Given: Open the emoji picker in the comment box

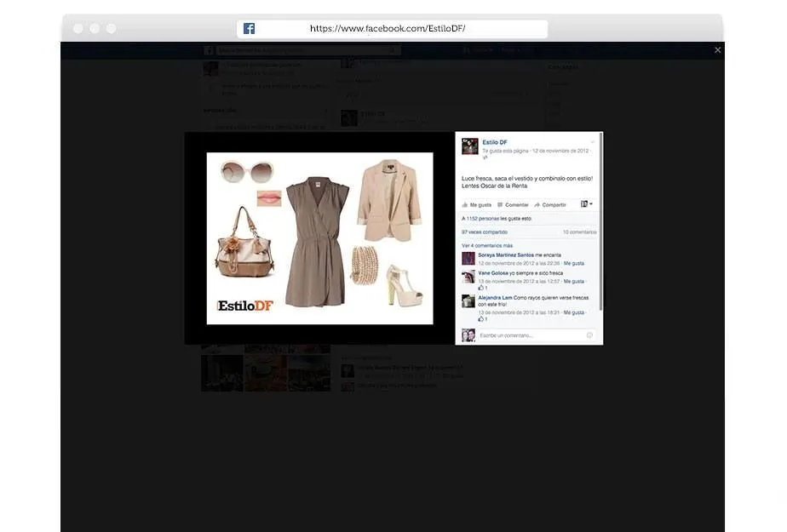Looking at the screenshot, I should 589,335.
